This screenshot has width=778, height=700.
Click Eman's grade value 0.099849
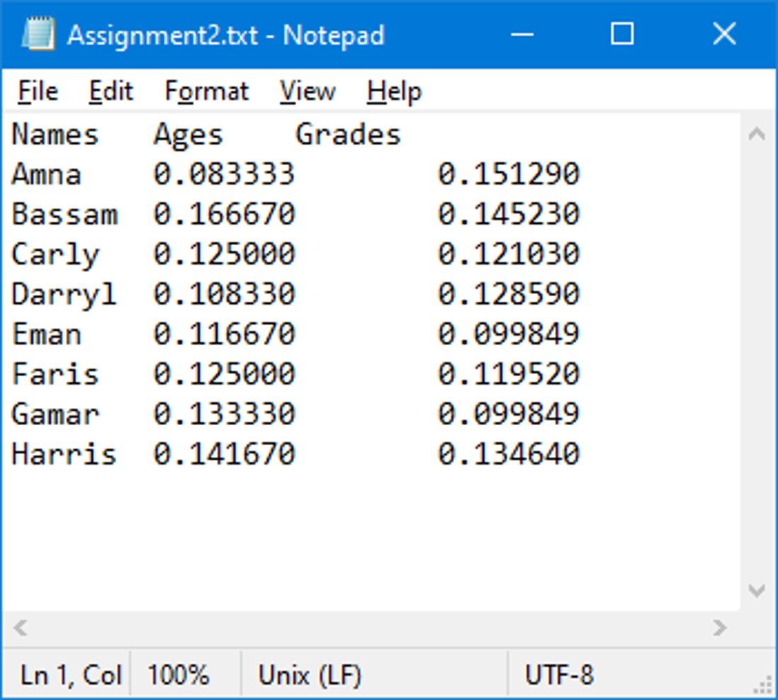pyautogui.click(x=509, y=334)
